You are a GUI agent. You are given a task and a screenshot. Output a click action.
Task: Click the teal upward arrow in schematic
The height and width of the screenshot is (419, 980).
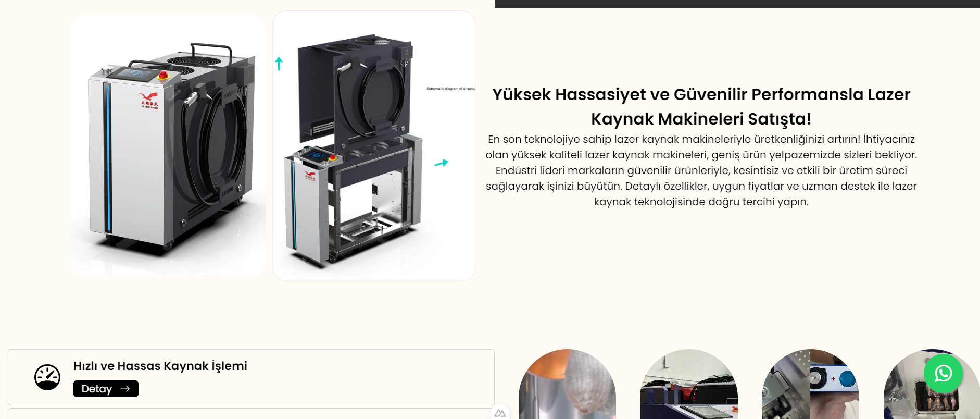point(279,64)
